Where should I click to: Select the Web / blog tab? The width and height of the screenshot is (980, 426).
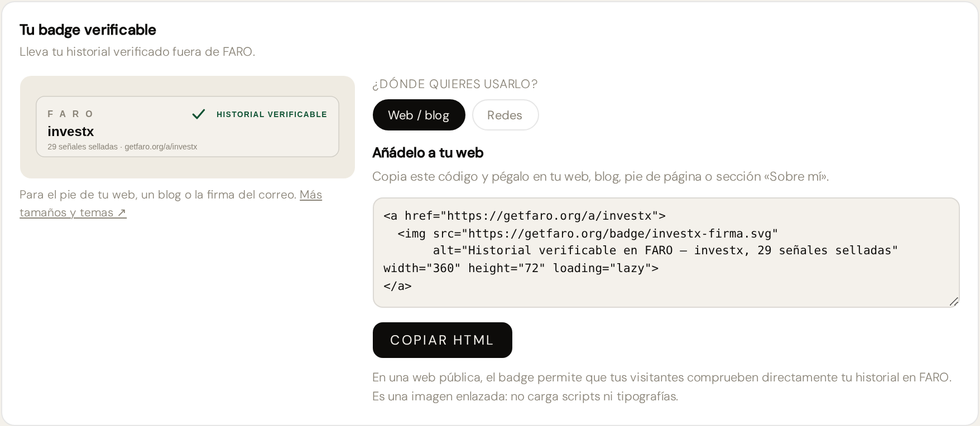pyautogui.click(x=419, y=115)
